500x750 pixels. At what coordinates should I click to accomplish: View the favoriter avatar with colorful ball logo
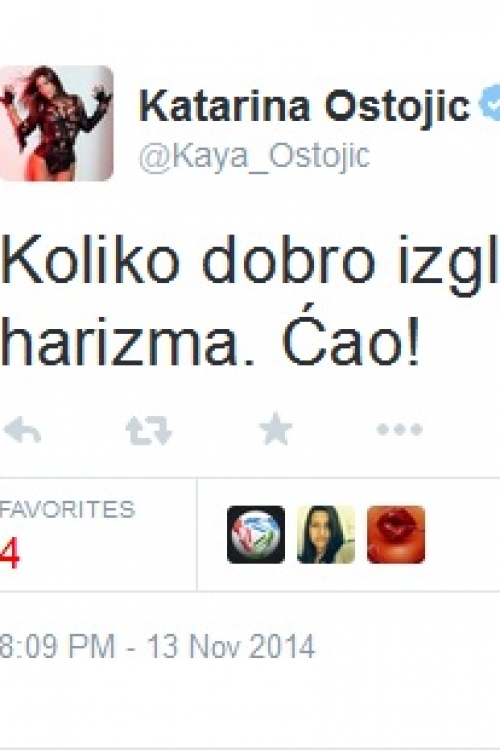pyautogui.click(x=256, y=534)
